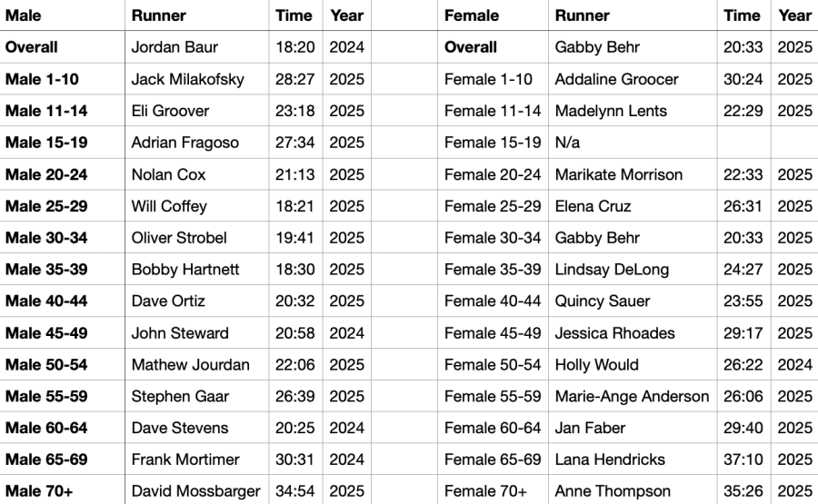Viewport: 818px width, 504px height.
Task: Click Frank Mortimer's time 30:31
Action: point(294,460)
